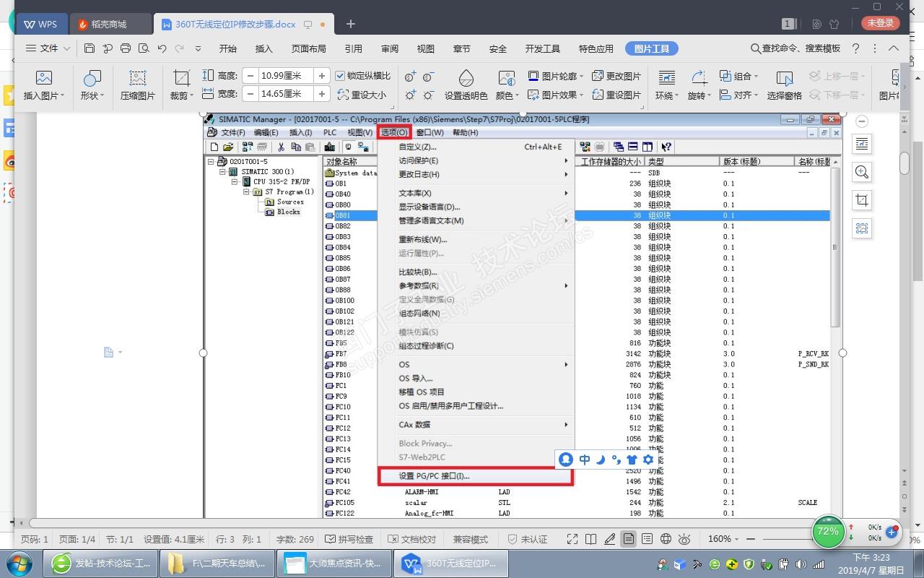This screenshot has width=924, height=578.
Task: Click the circular minus icon beside picture
Action: [x=861, y=121]
